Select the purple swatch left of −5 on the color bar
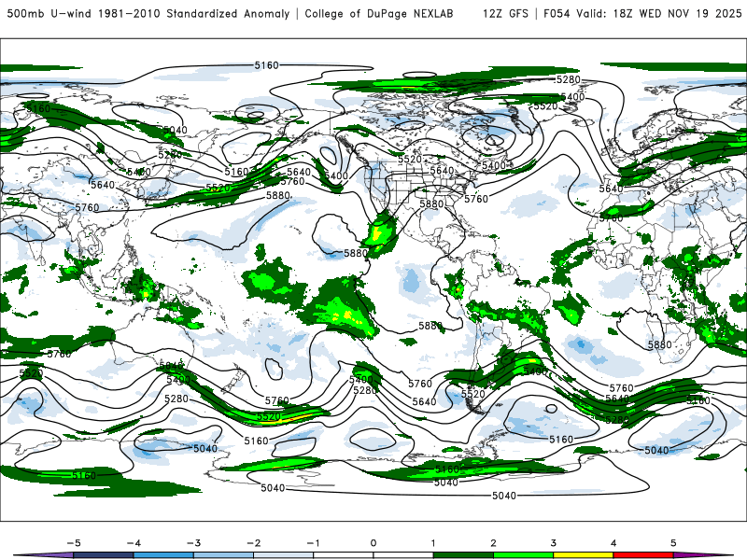This screenshot has height=560, width=747. coord(43,555)
